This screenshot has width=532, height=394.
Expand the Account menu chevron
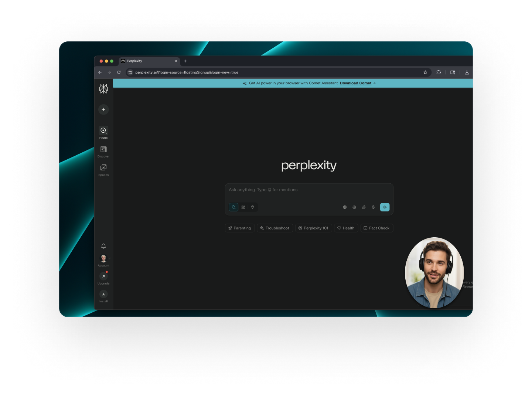[110, 258]
